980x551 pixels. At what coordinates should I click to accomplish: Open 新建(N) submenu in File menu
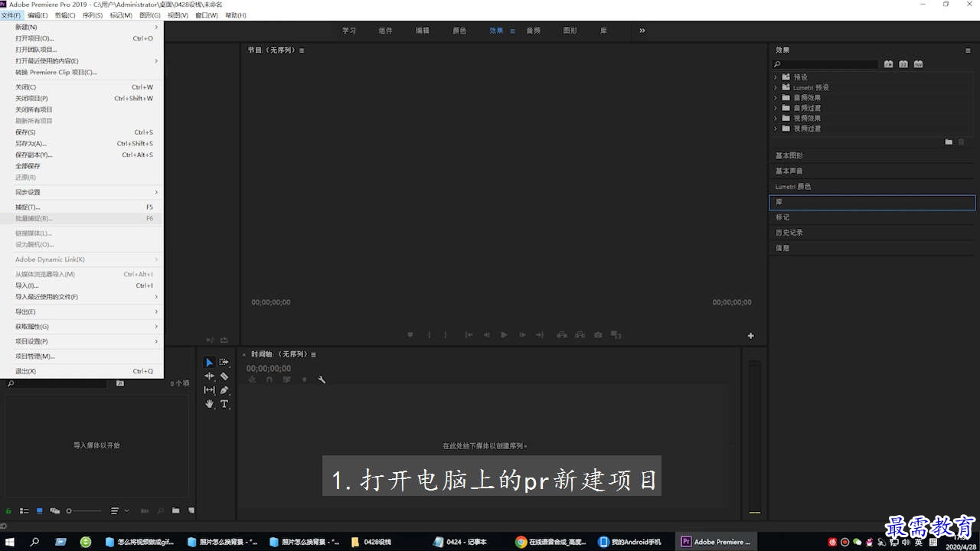coord(82,27)
